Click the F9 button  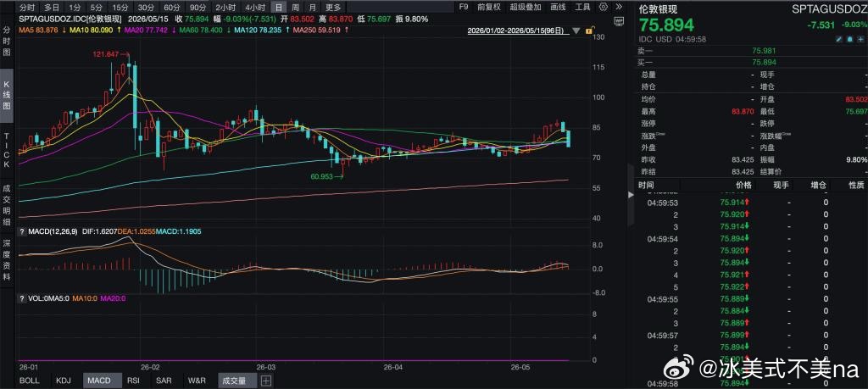(x=464, y=7)
